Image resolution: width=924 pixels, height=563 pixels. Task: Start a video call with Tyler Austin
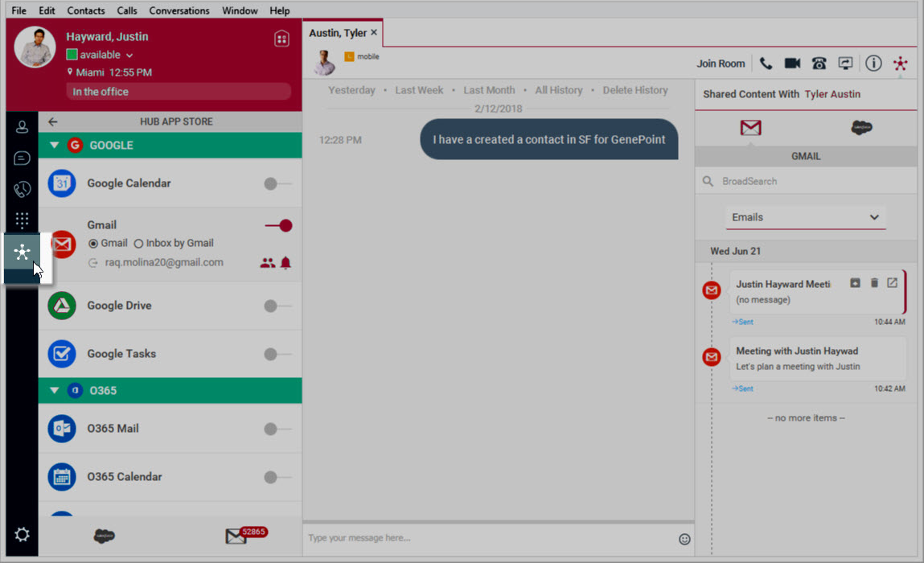pyautogui.click(x=793, y=63)
